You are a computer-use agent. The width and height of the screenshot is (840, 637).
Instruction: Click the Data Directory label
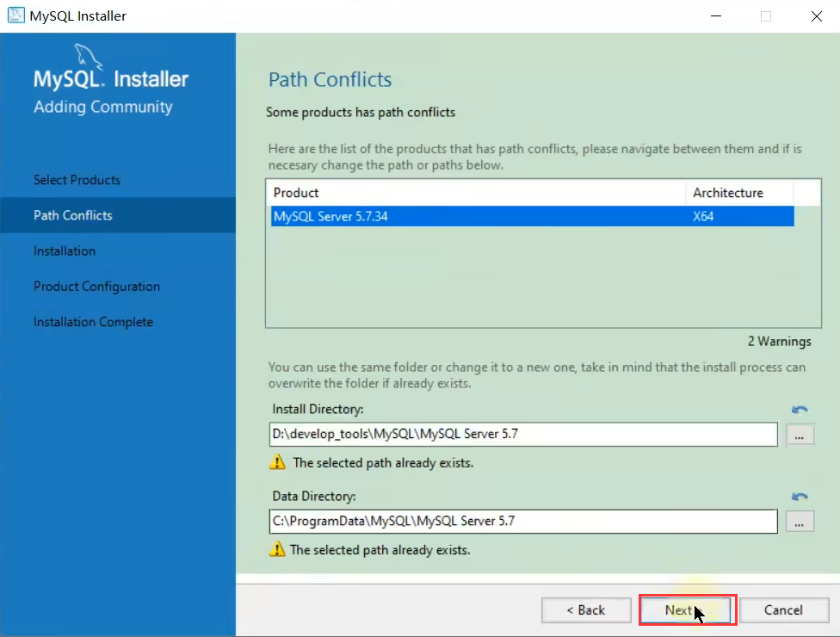point(314,497)
